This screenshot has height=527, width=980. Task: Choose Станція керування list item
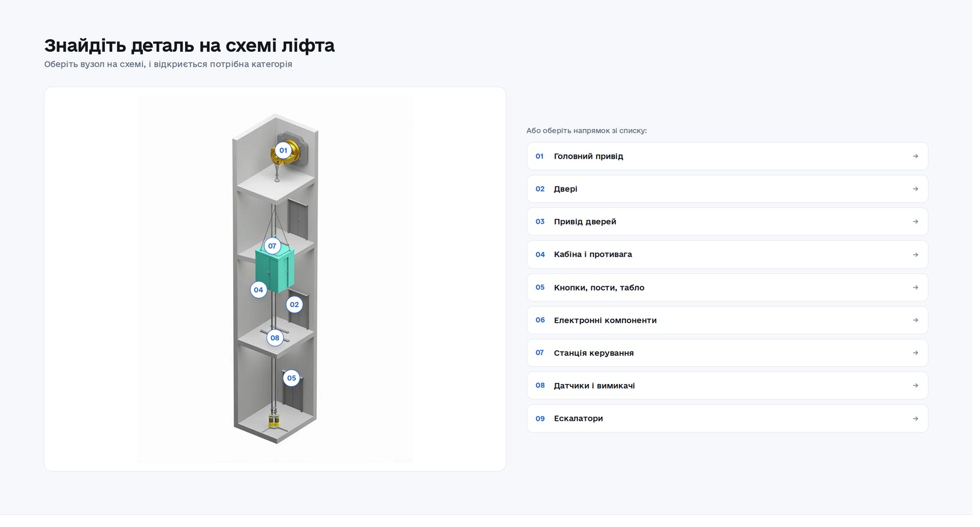[x=727, y=353]
